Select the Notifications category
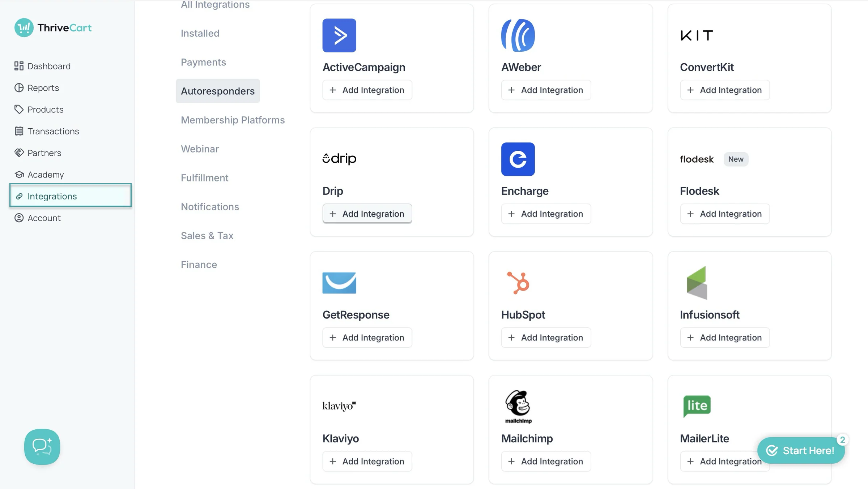The height and width of the screenshot is (489, 868). [210, 207]
